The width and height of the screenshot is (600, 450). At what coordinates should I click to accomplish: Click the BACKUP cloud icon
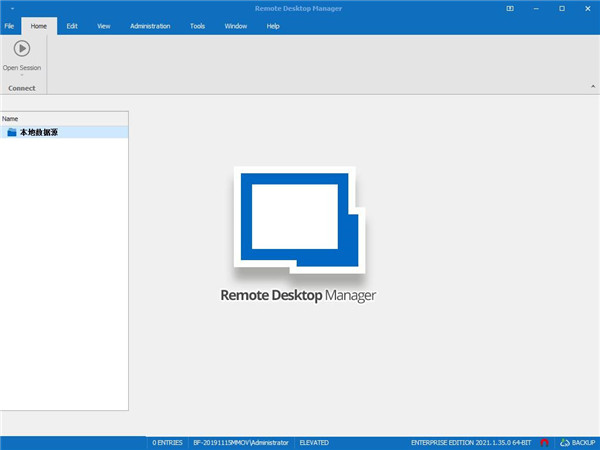565,443
